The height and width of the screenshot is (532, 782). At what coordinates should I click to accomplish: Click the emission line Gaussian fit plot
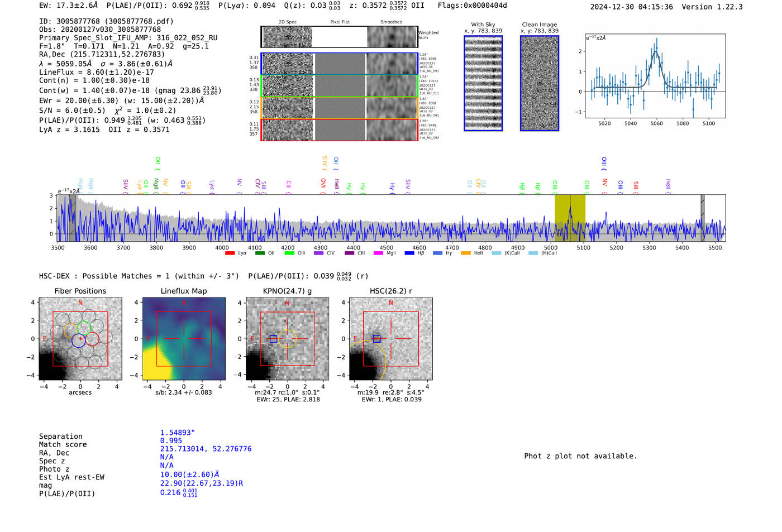[655, 76]
